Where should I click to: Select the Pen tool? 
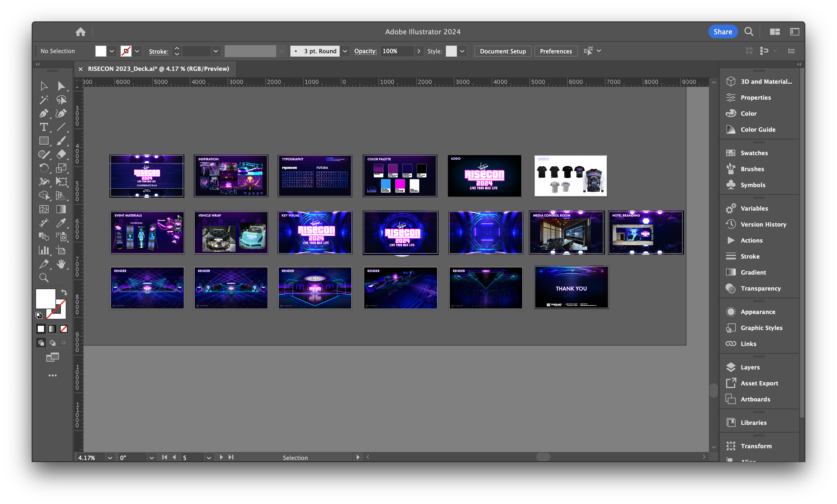44,113
